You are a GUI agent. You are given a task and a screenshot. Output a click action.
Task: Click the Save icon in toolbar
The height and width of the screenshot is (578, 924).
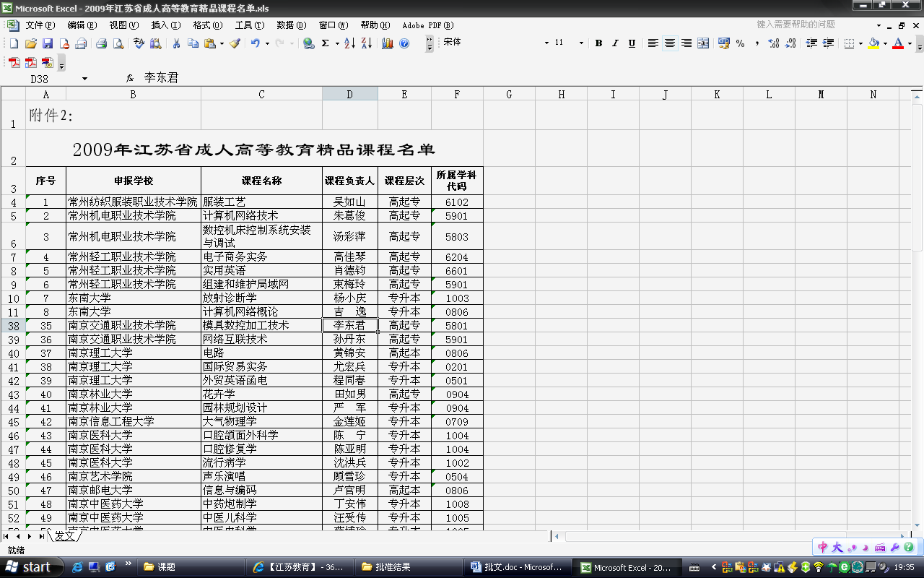coord(48,44)
